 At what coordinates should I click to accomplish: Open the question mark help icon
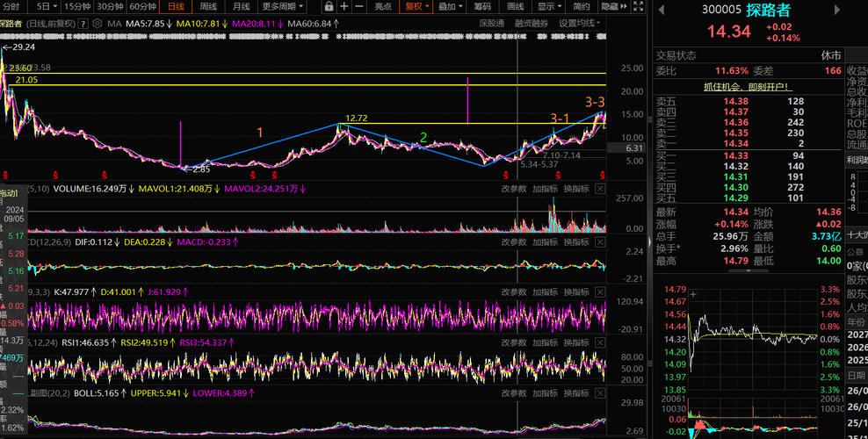pyautogui.click(x=83, y=24)
